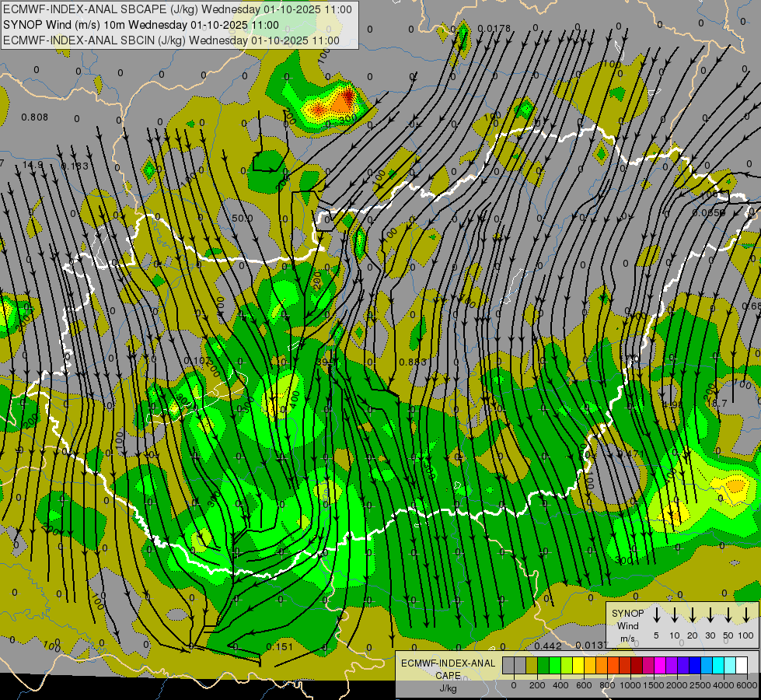Click the 0.883 value on the map

[412, 362]
